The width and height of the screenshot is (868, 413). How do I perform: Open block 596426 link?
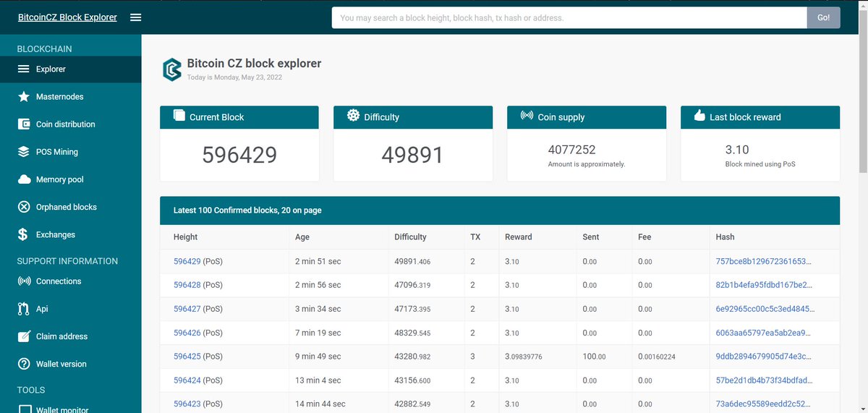[187, 333]
